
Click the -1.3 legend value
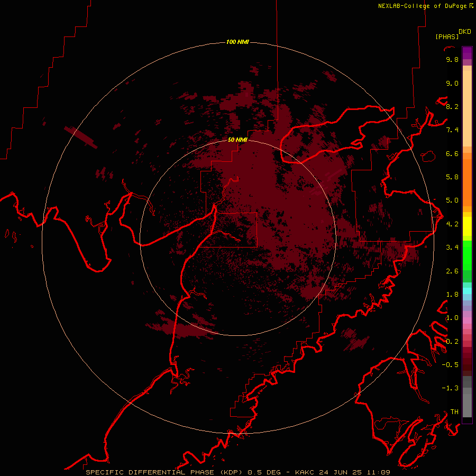pos(450,388)
